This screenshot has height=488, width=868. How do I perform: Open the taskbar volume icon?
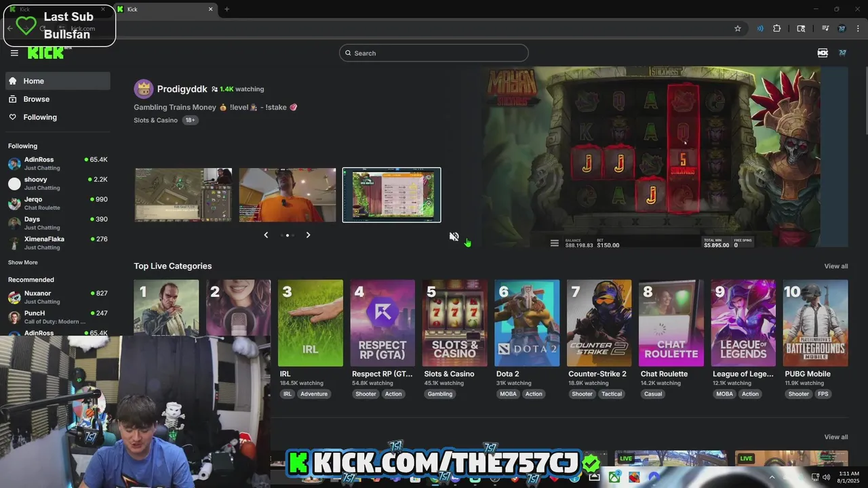pos(826,477)
